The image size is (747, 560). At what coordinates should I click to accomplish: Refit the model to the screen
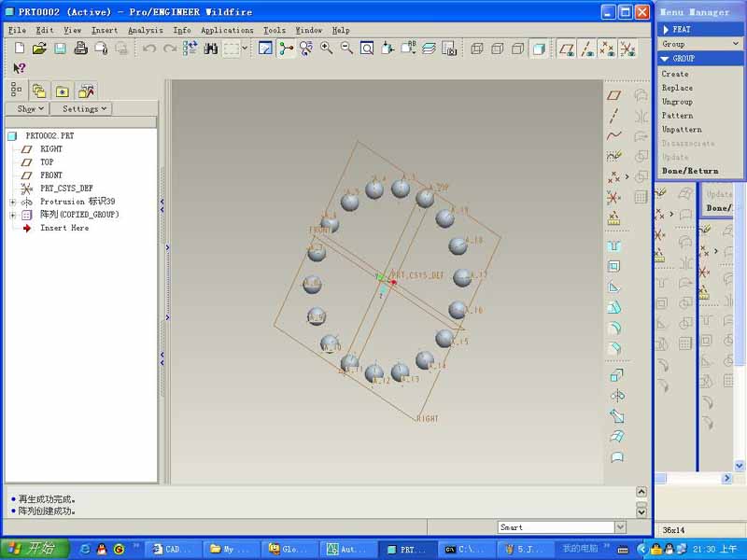(x=367, y=49)
